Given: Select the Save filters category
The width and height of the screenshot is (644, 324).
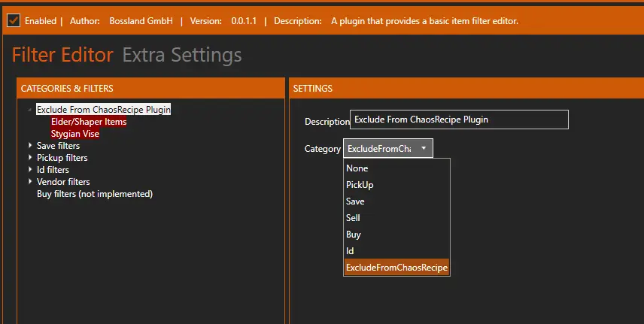Looking at the screenshot, I should 59,146.
